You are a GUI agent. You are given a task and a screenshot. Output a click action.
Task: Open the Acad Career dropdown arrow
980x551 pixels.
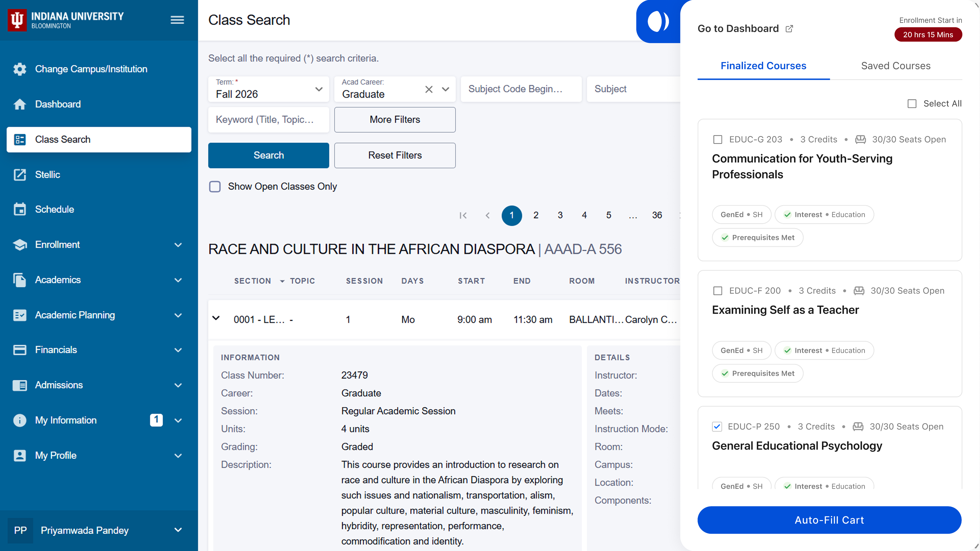tap(445, 89)
